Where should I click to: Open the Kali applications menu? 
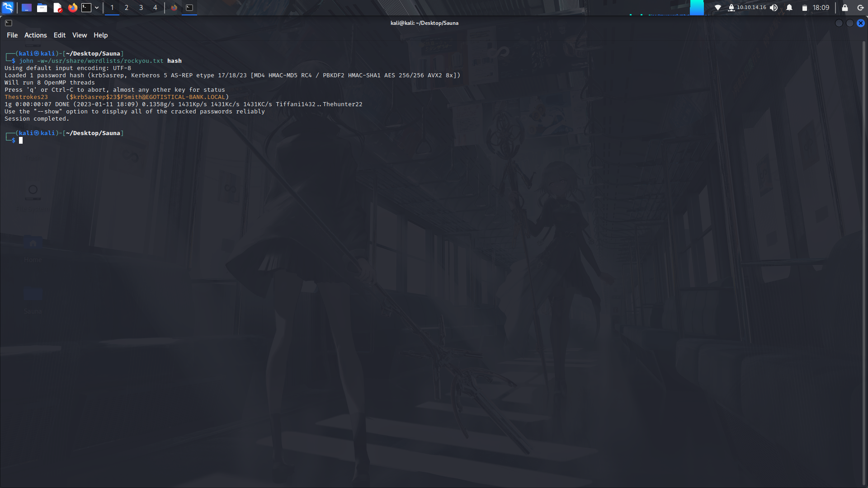click(8, 7)
